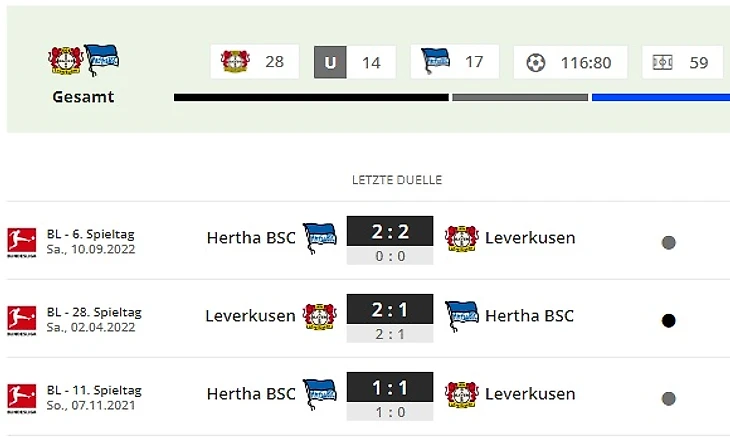Click the pitch icon stat showing 59
Viewport: 730px width, 438px height.
point(682,62)
